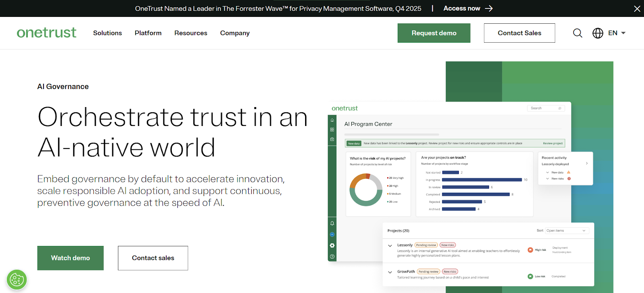This screenshot has width=644, height=293.
Task: Click the Contact sales hero button
Action: click(x=153, y=258)
